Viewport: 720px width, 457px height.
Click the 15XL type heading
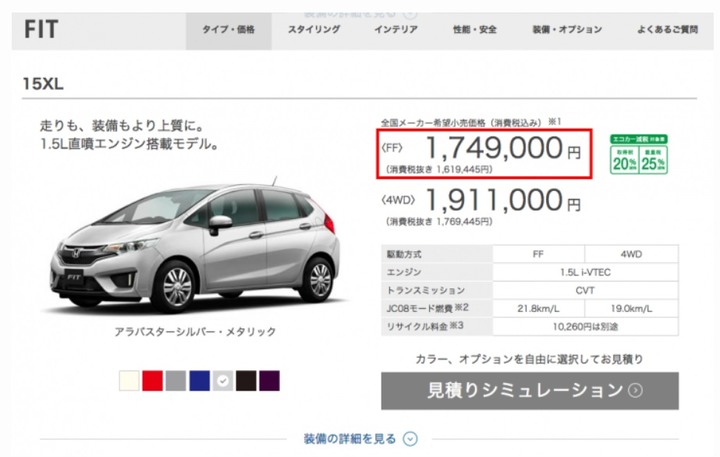(43, 84)
